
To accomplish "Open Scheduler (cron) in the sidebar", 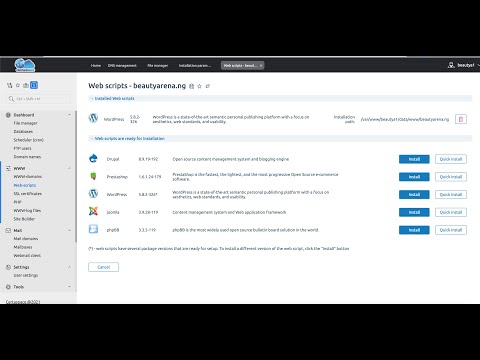I will (x=28, y=140).
